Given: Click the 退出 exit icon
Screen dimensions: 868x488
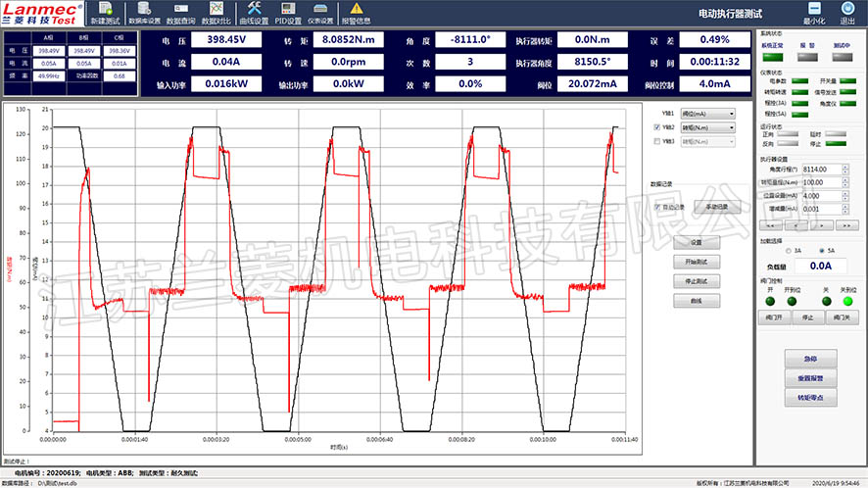Looking at the screenshot, I should click(847, 11).
